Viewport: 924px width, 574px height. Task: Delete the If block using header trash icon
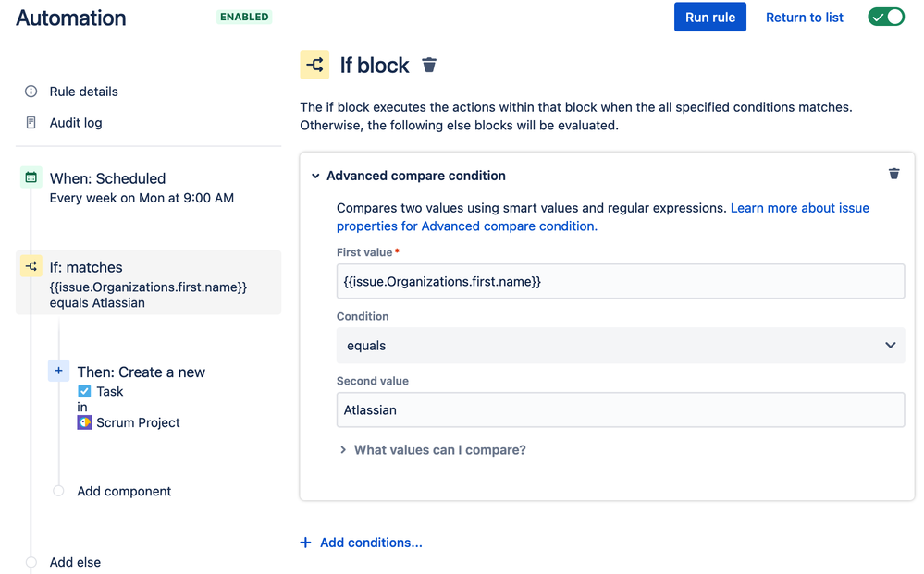coord(429,65)
